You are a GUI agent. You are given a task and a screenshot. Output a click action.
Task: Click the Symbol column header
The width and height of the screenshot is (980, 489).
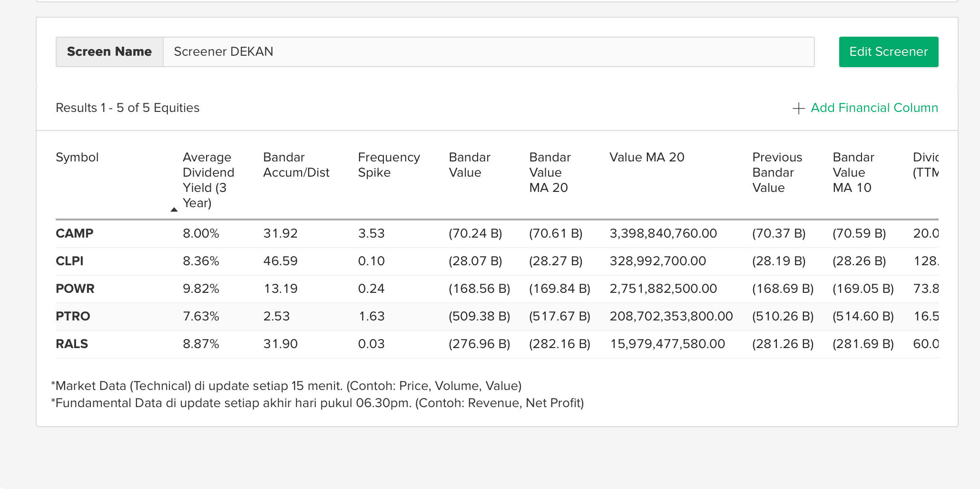coord(77,157)
